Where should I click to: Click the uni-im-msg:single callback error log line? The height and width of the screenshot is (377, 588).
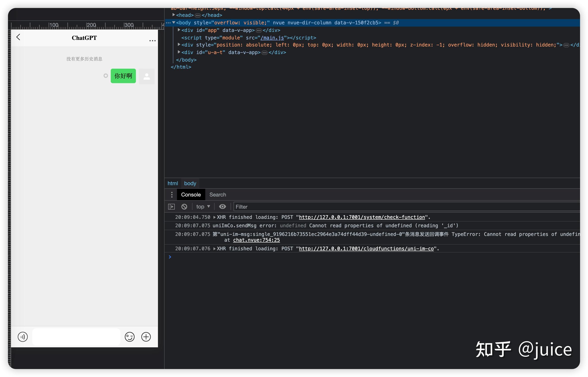pos(372,237)
